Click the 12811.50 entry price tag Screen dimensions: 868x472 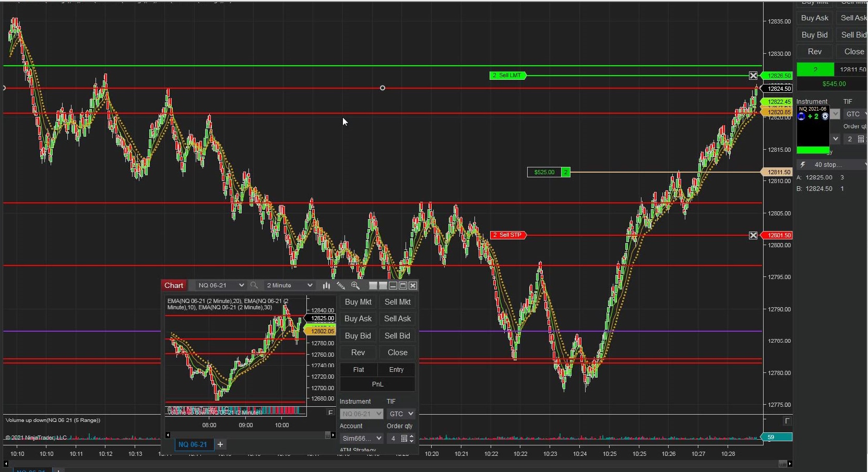tap(778, 172)
